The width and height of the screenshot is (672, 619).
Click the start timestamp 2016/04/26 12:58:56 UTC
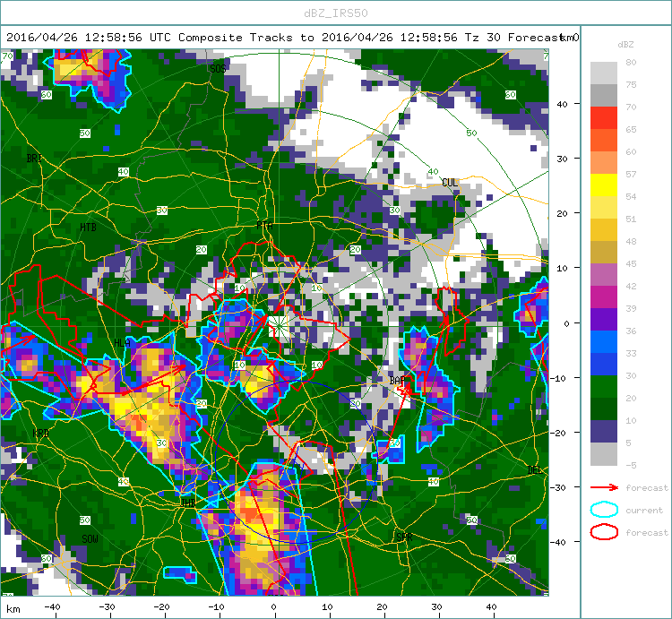pyautogui.click(x=88, y=38)
